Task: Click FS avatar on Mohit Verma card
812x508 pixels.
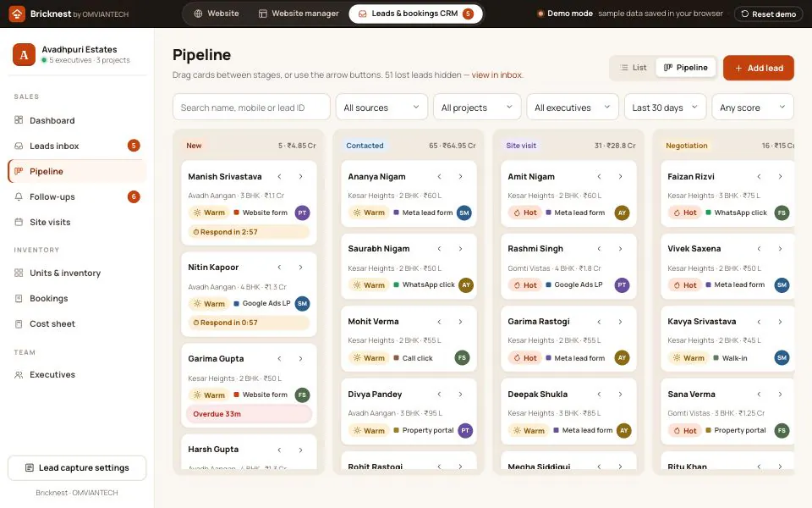Action: (x=463, y=357)
